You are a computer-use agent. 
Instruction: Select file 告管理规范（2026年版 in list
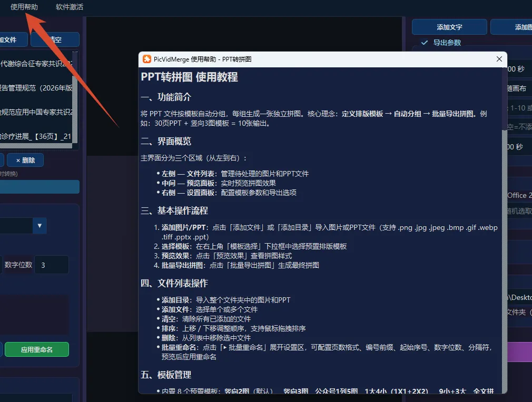pyautogui.click(x=36, y=88)
